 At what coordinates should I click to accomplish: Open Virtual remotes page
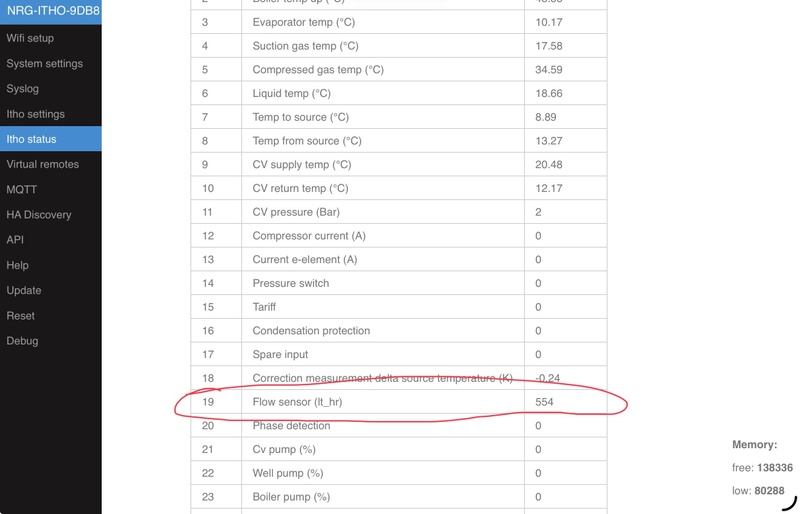click(42, 164)
